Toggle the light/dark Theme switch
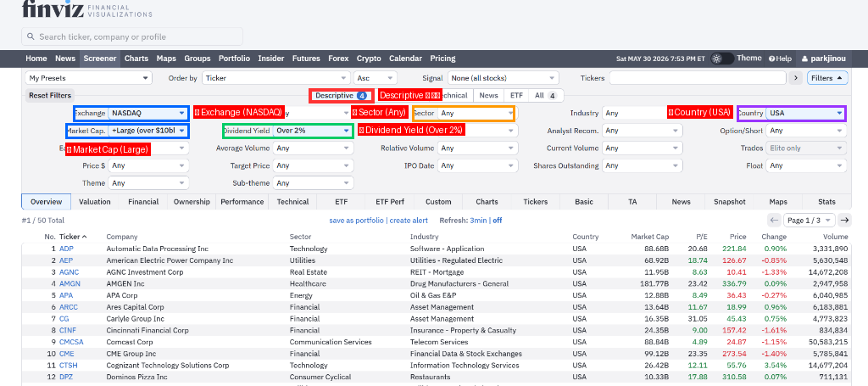The image size is (868, 386). (722, 59)
